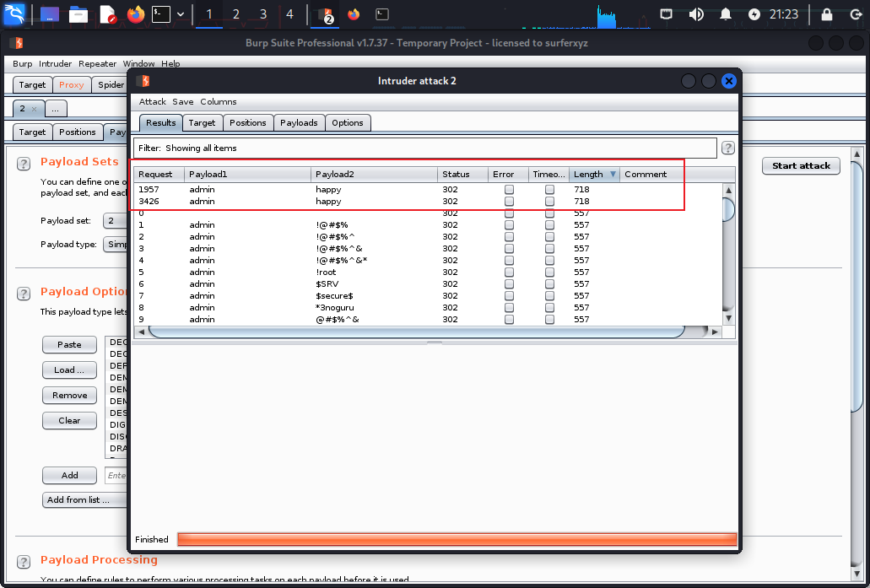Sort by the Payload2 column header
This screenshot has height=588, width=870.
pos(374,174)
